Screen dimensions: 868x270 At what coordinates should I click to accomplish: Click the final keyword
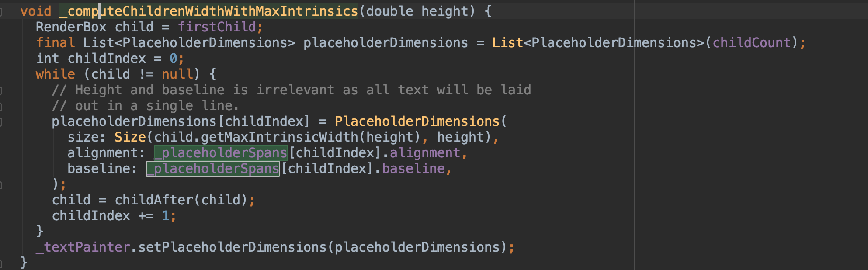point(56,43)
